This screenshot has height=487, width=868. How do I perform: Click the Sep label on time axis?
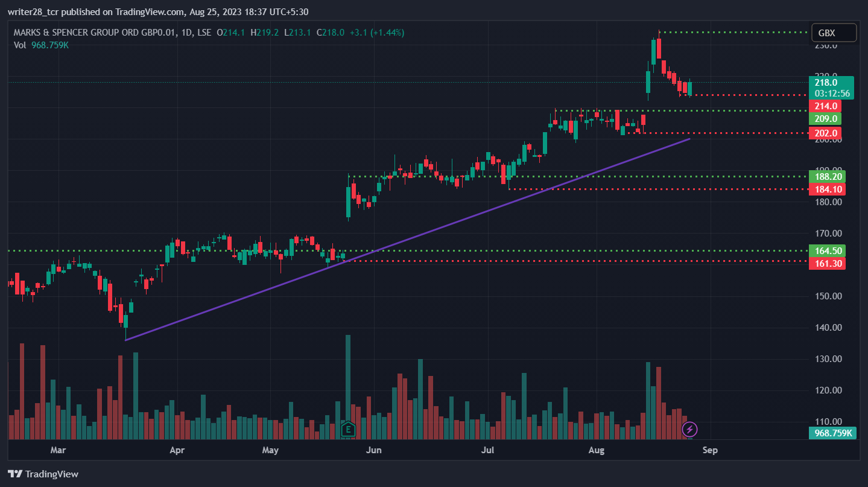[710, 450]
